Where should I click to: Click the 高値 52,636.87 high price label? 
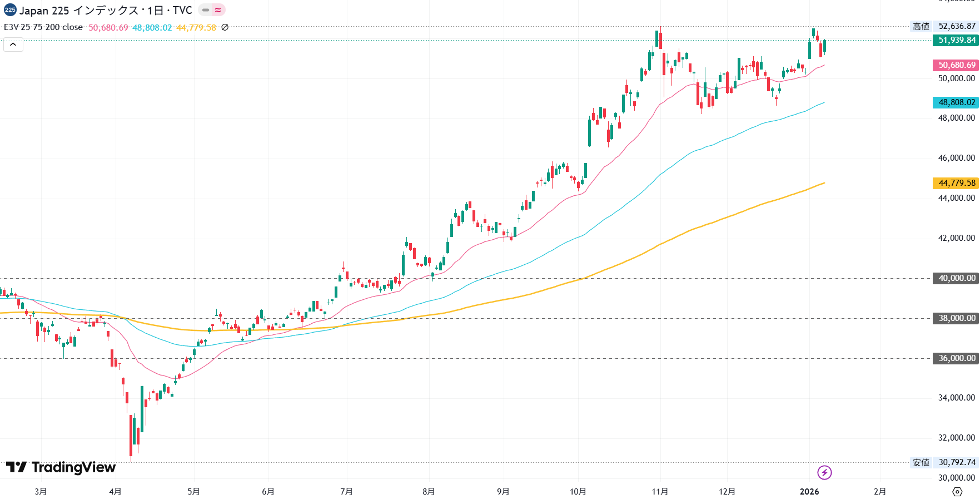944,26
